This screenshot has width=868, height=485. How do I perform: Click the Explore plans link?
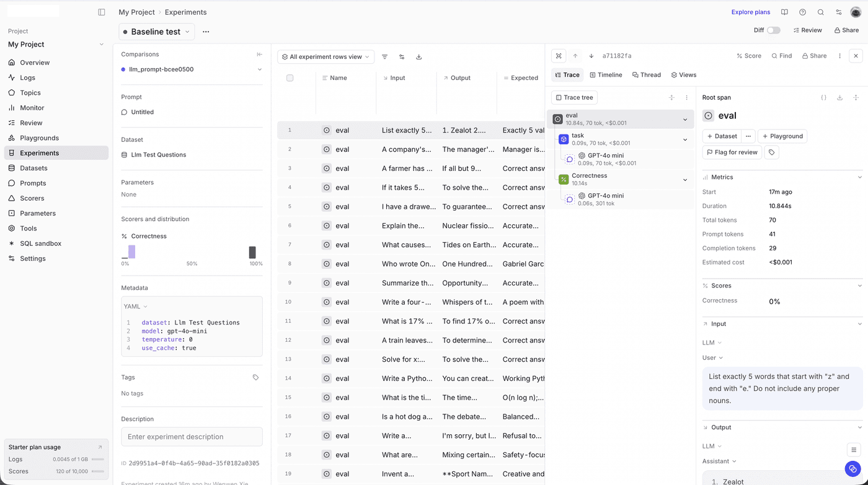pyautogui.click(x=750, y=12)
